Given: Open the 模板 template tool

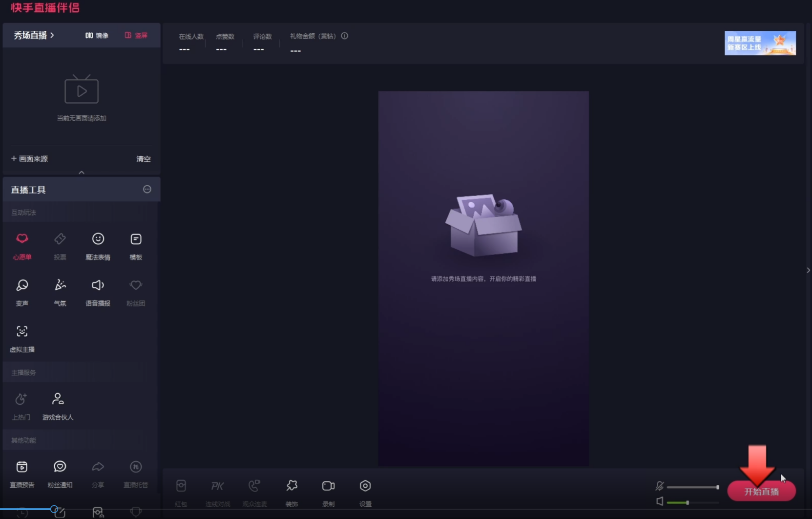Looking at the screenshot, I should pos(136,246).
